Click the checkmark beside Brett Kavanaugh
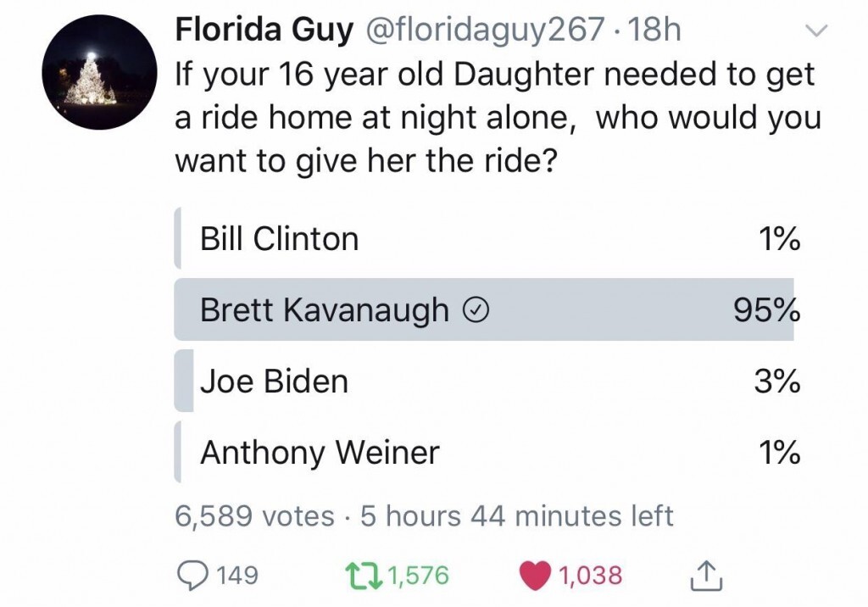 [x=476, y=311]
